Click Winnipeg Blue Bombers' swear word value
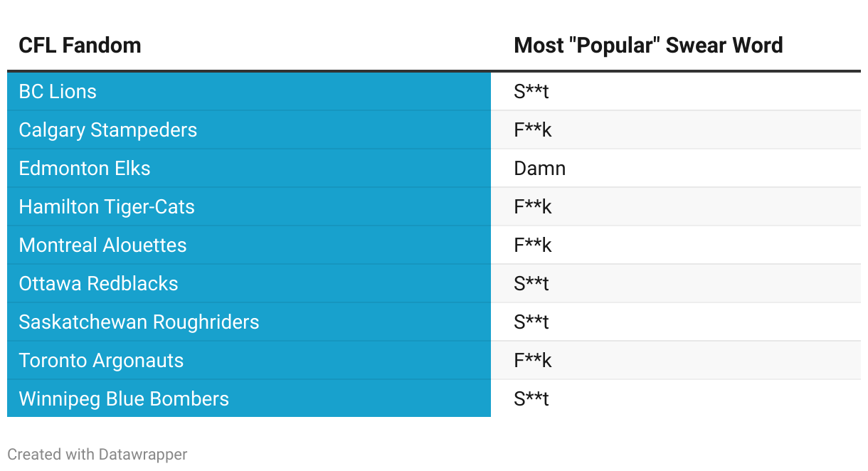This screenshot has height=471, width=868. pyautogui.click(x=531, y=399)
